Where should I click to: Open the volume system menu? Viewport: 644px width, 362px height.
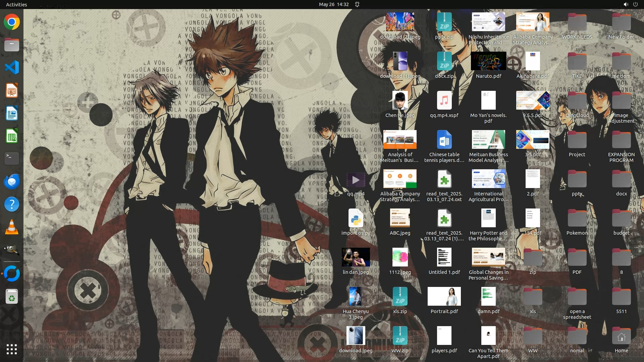pos(626,4)
